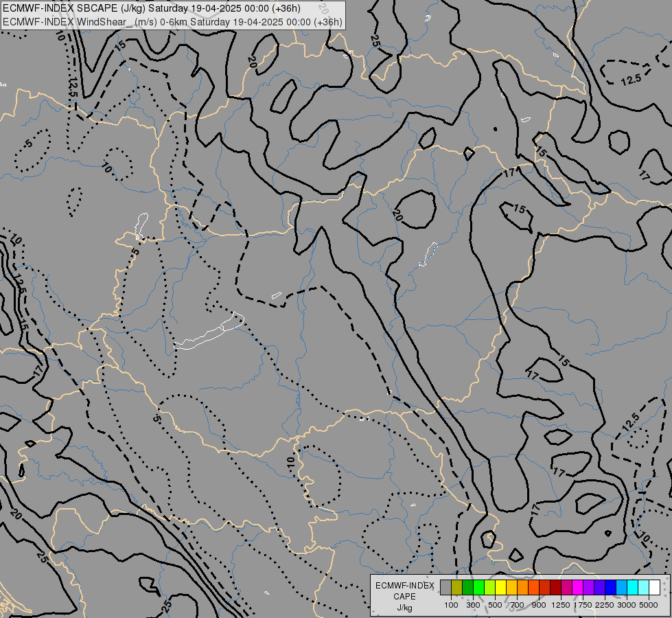Select the pure yellow legend swatch
The height and width of the screenshot is (618, 672).
[x=500, y=587]
